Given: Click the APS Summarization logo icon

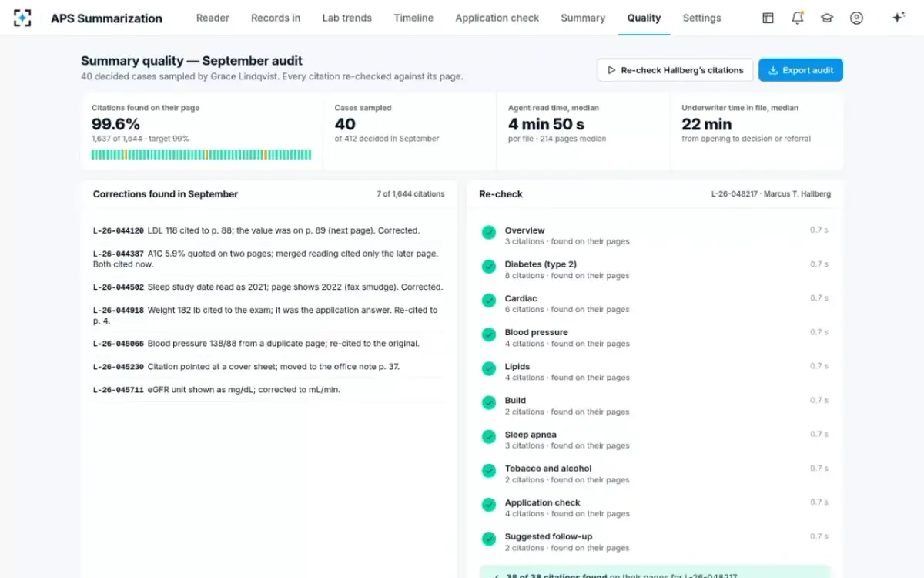Looking at the screenshot, I should coord(23,18).
